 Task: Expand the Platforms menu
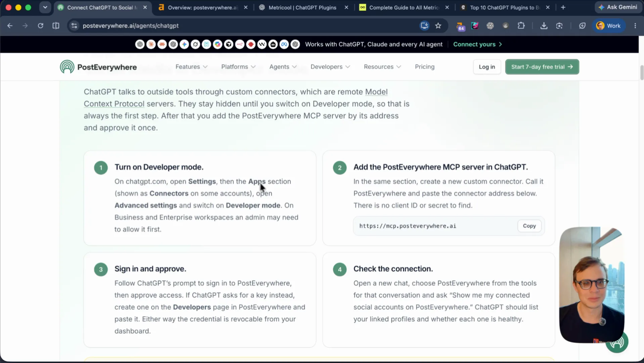click(x=238, y=67)
